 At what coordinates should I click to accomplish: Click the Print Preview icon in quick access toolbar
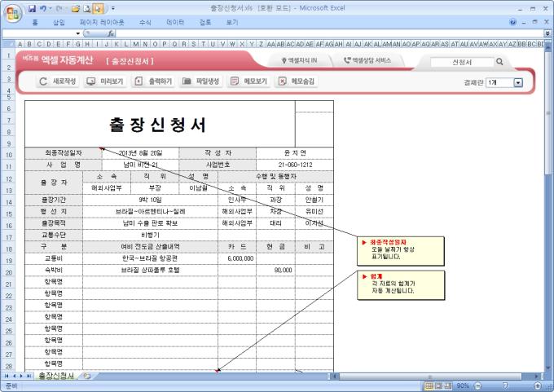point(87,8)
